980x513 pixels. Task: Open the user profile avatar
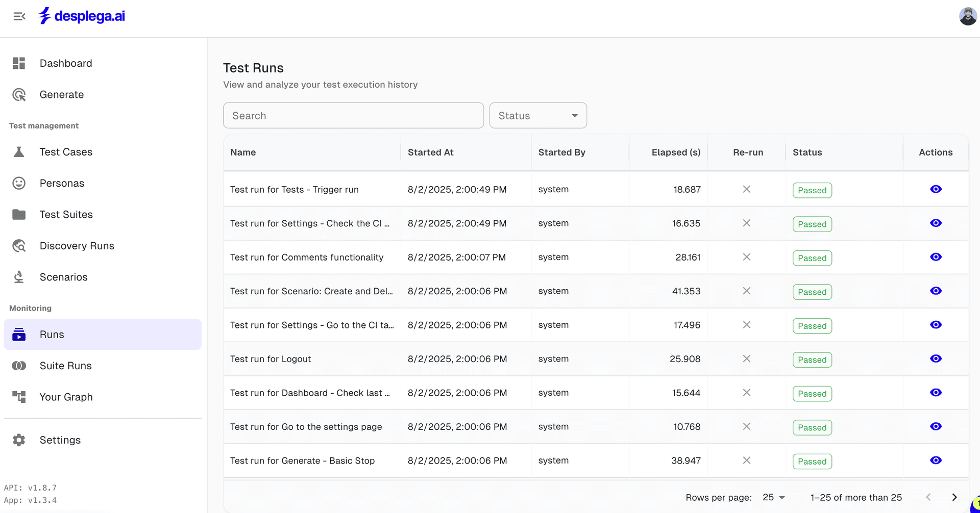tap(967, 16)
